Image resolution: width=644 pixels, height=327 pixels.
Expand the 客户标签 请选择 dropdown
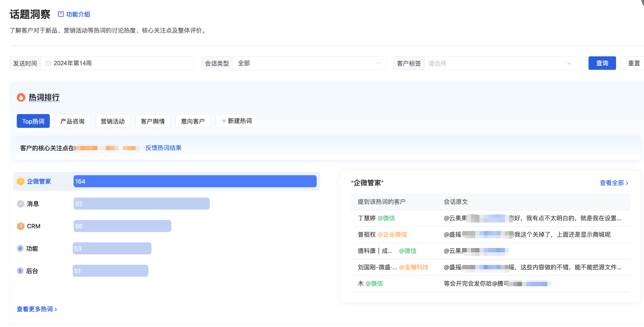[x=501, y=63]
